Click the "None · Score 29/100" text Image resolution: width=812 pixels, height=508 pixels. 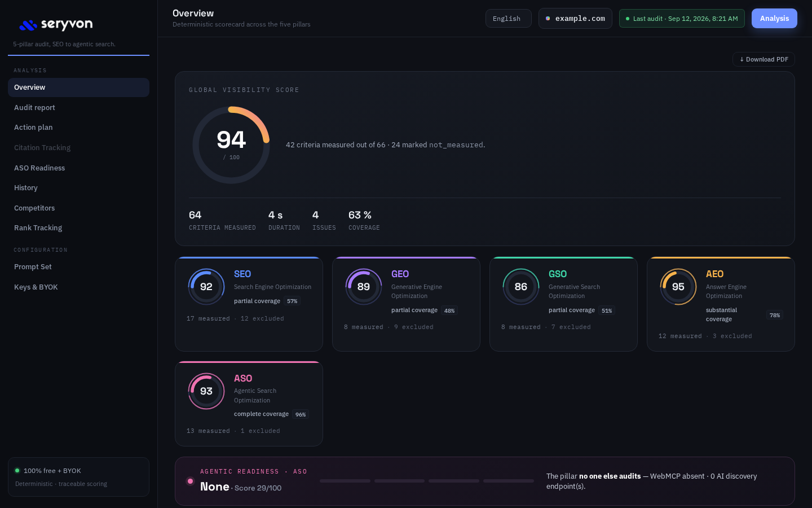[241, 487]
